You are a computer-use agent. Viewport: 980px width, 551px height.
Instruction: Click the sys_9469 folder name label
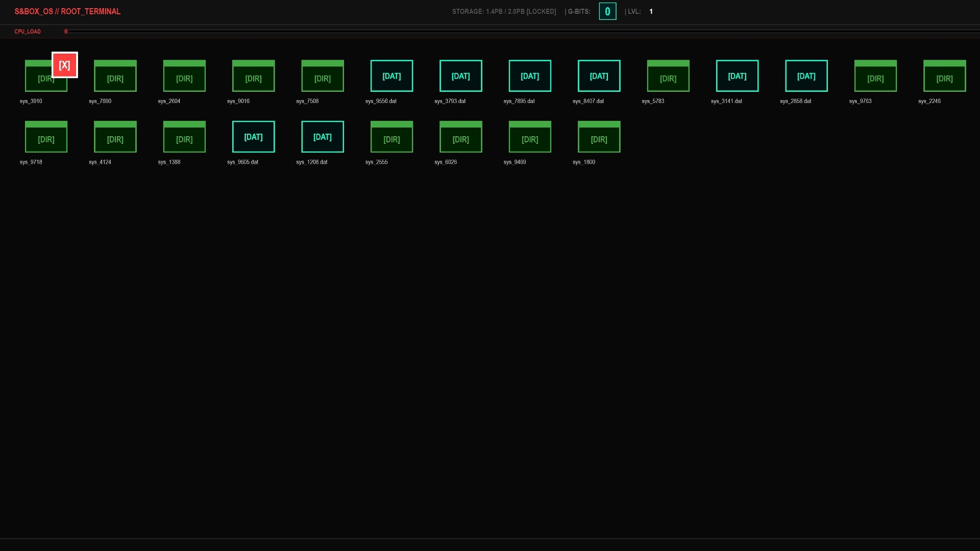(514, 162)
